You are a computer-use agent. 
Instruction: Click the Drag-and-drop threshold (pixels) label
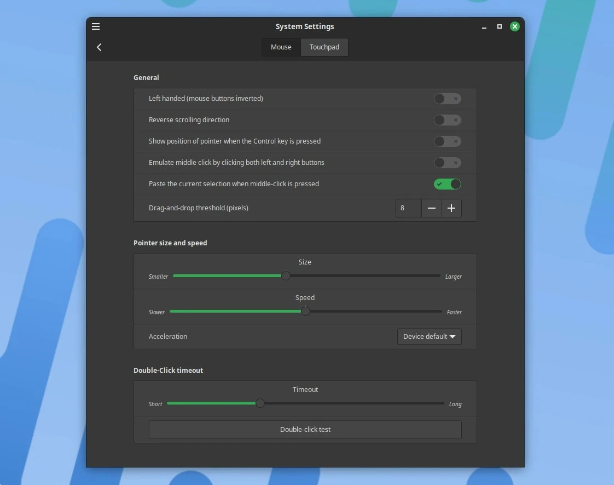[198, 208]
